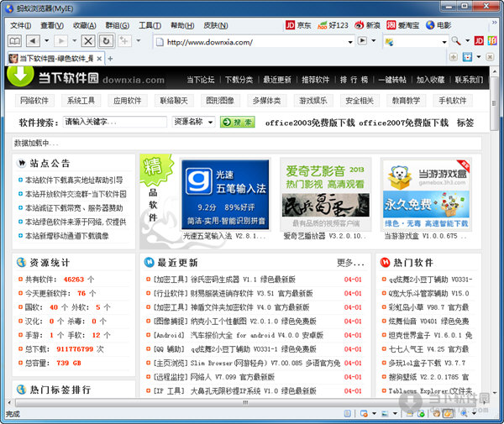Expand the address bar URL dropdown
This screenshot has width=504, height=424.
point(350,42)
